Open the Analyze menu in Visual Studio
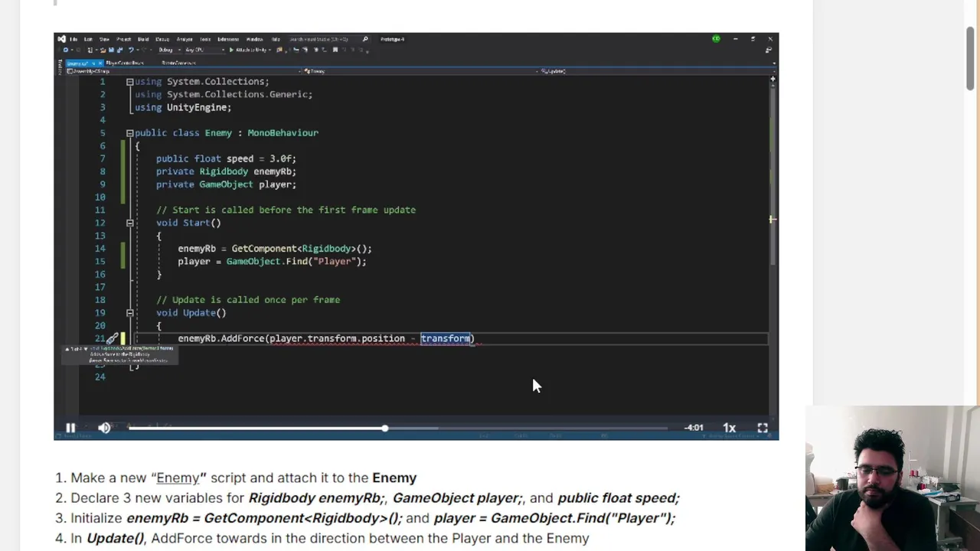This screenshot has height=551, width=980. click(185, 39)
